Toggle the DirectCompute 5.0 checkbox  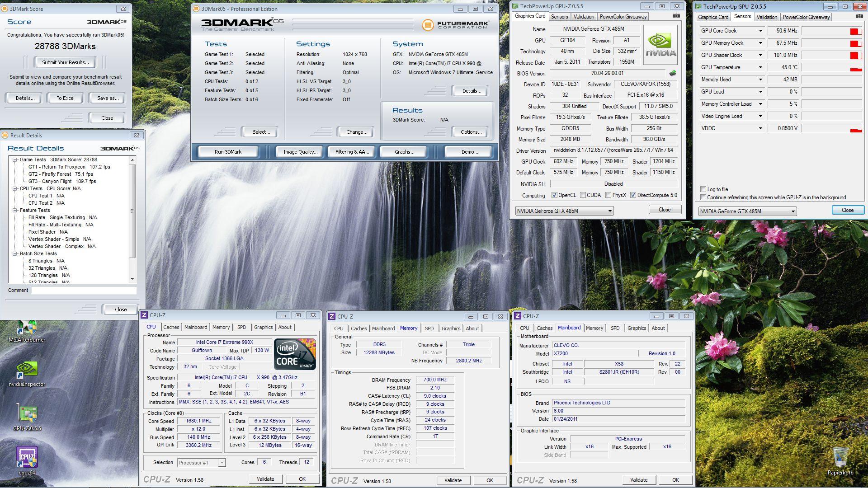pyautogui.click(x=633, y=195)
